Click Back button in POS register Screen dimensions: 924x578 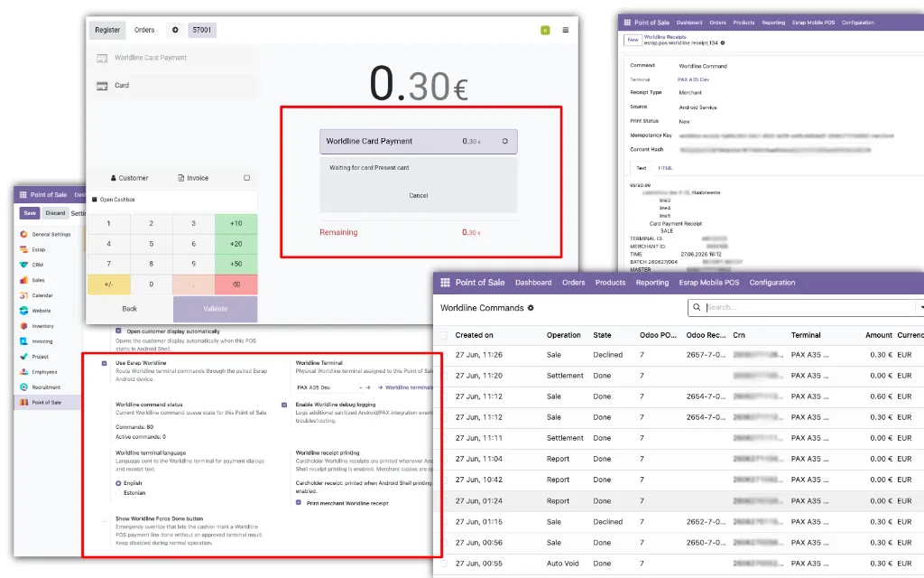point(130,309)
